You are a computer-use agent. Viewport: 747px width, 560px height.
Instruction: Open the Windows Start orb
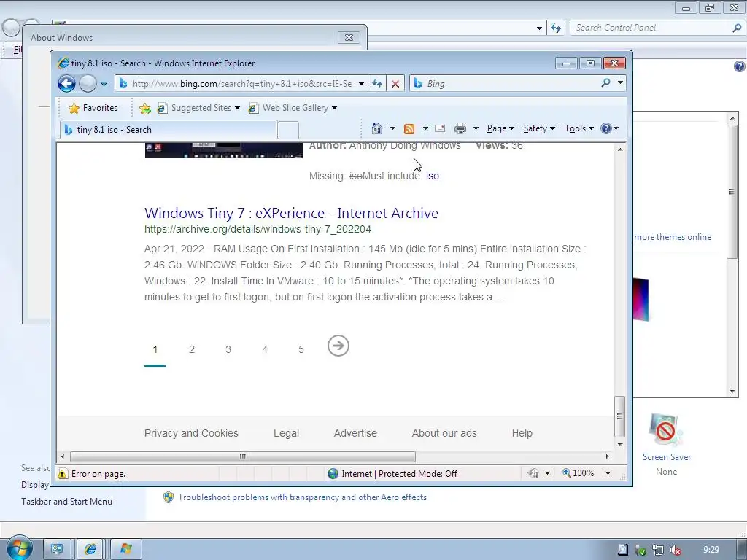point(20,548)
